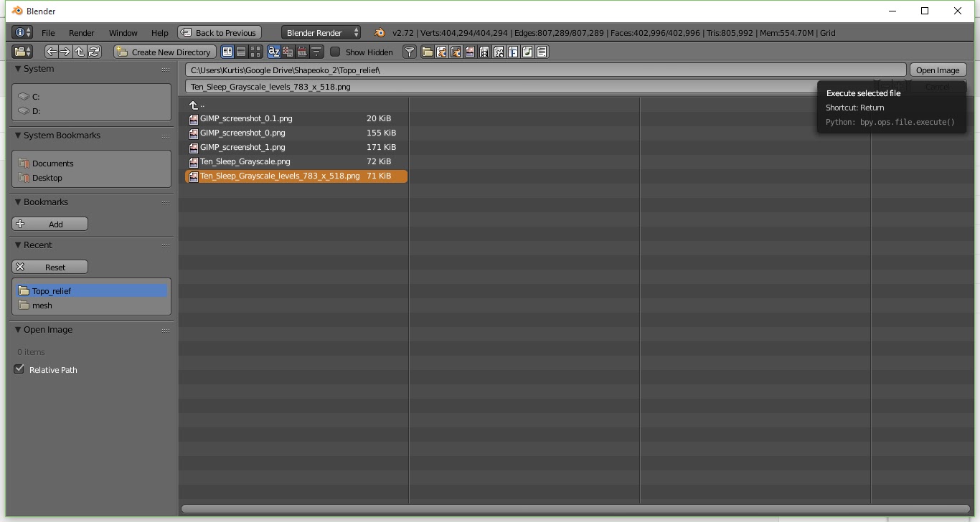Click Create New Directory

(x=164, y=52)
